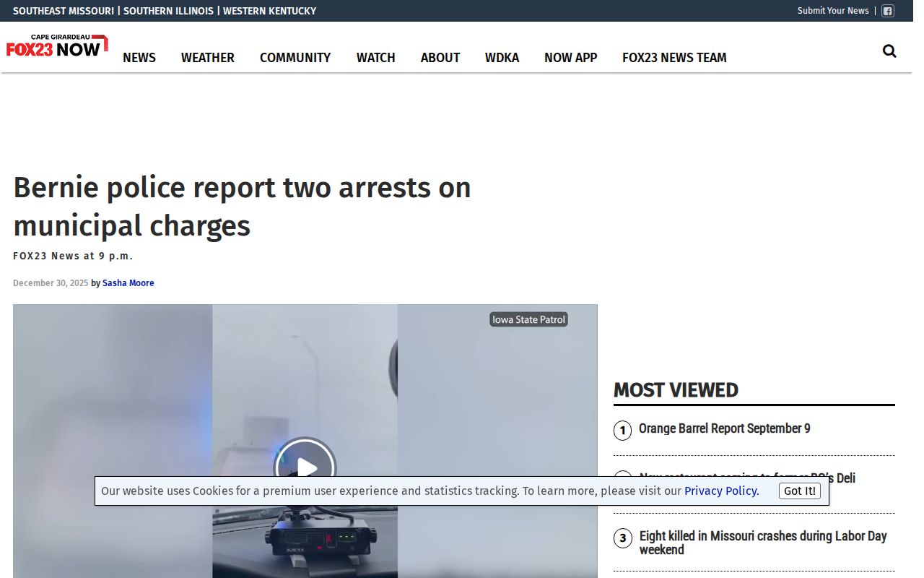This screenshot has width=924, height=578.
Task: Click the search magnifier icon
Action: point(889,51)
